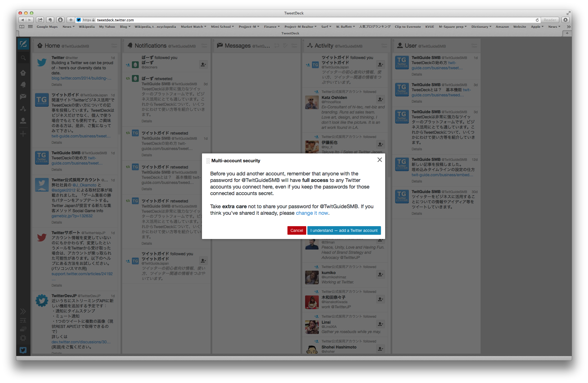Jump to Home column via sidebar house icon

23,73
